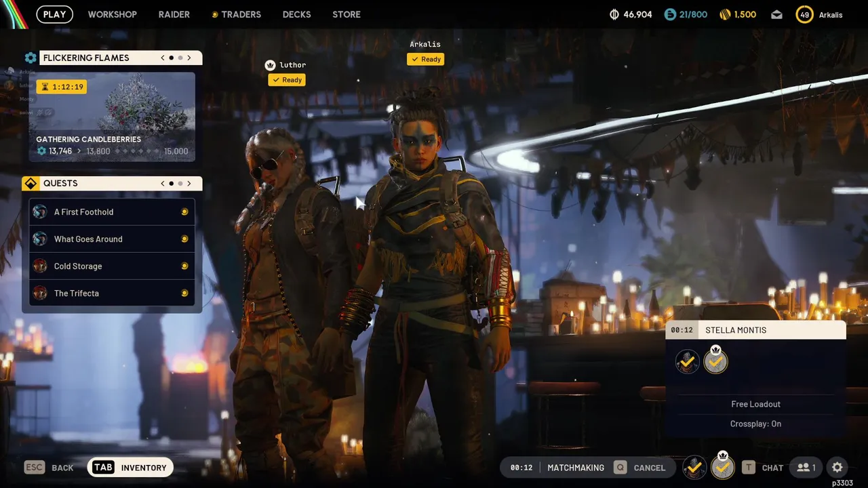
Task: Select the luthor player name tag
Action: [293, 65]
